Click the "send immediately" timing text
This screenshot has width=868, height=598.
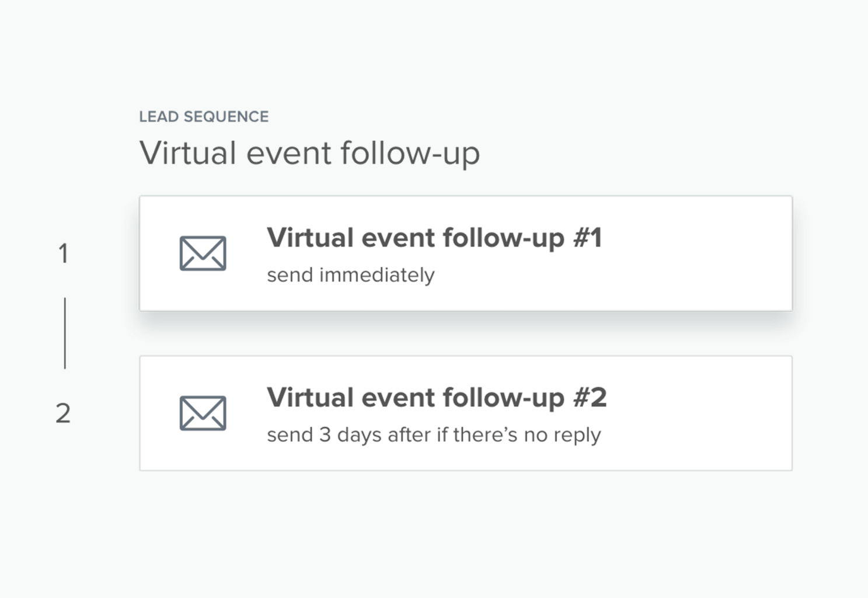[x=351, y=274]
